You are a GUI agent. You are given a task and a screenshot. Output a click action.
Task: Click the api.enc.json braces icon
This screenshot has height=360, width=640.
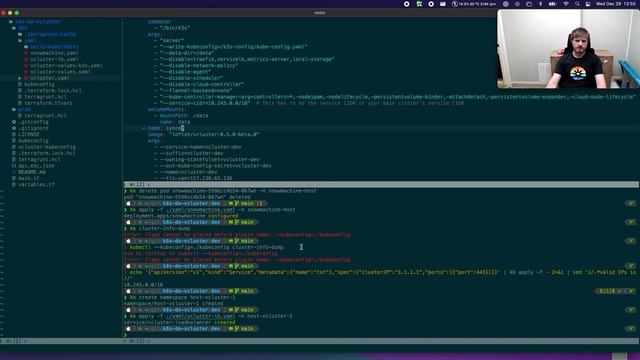point(14,166)
